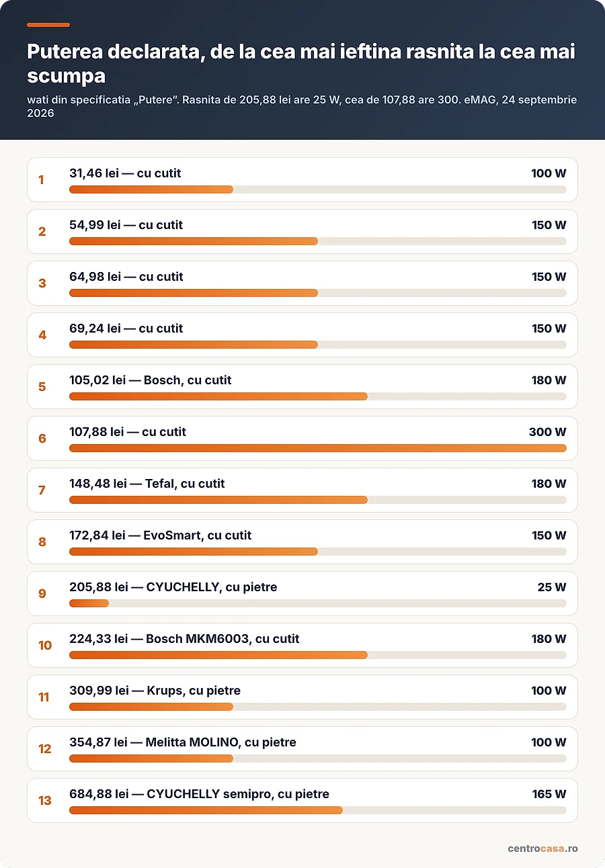Select the 54,99 lei — cu cutit entry

[302, 231]
